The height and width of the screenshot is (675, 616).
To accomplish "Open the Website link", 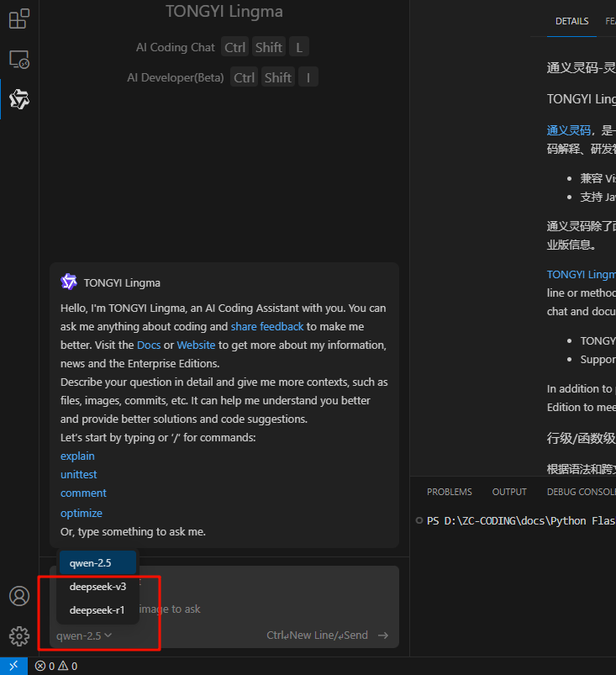I will tap(196, 345).
